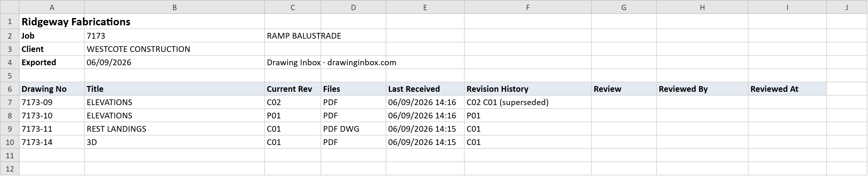Select column I header
This screenshot has width=868, height=176.
tap(787, 7)
